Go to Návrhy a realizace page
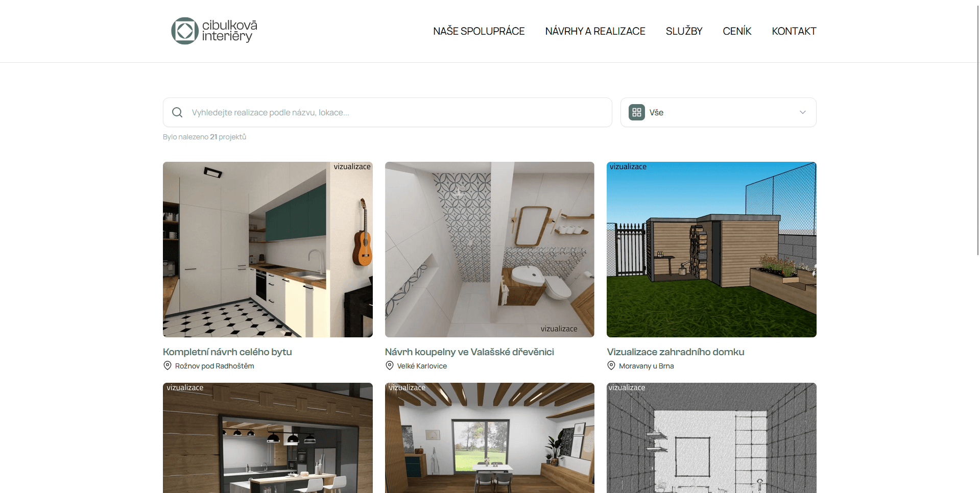 click(595, 31)
